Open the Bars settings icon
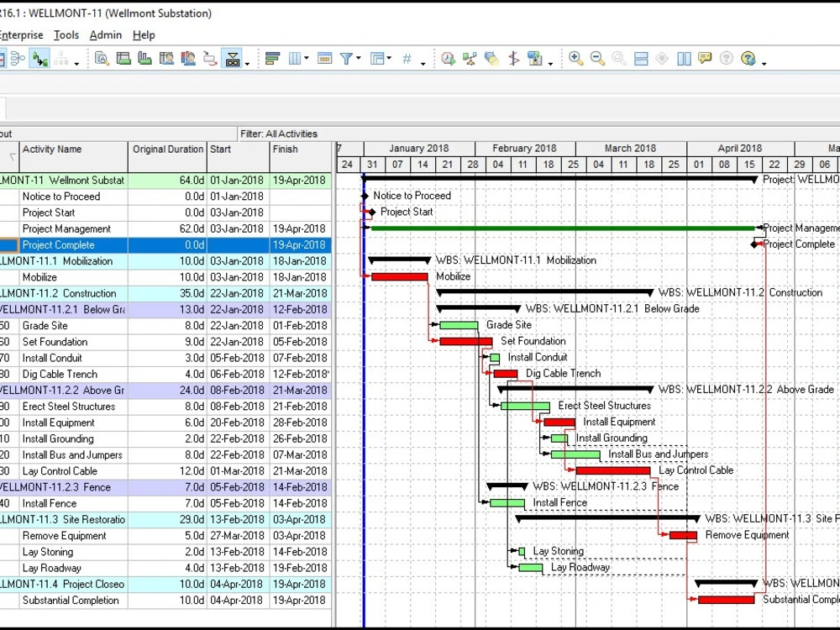 pyautogui.click(x=272, y=59)
